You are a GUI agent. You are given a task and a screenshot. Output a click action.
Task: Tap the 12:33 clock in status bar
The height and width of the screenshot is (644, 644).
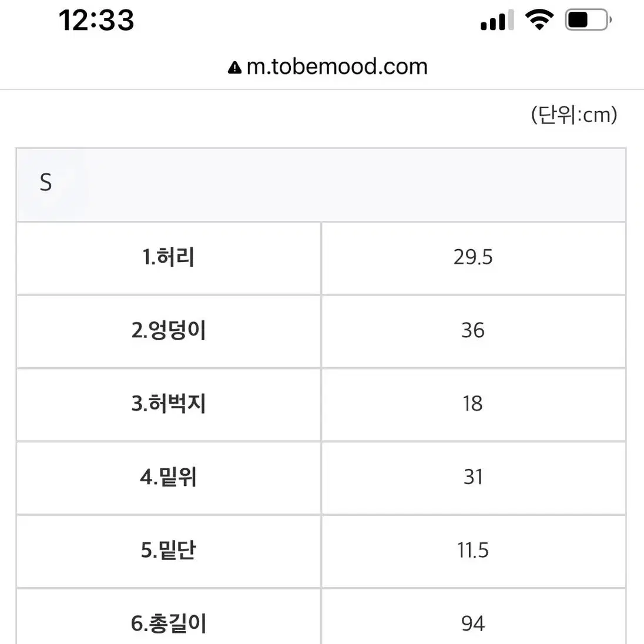[96, 20]
